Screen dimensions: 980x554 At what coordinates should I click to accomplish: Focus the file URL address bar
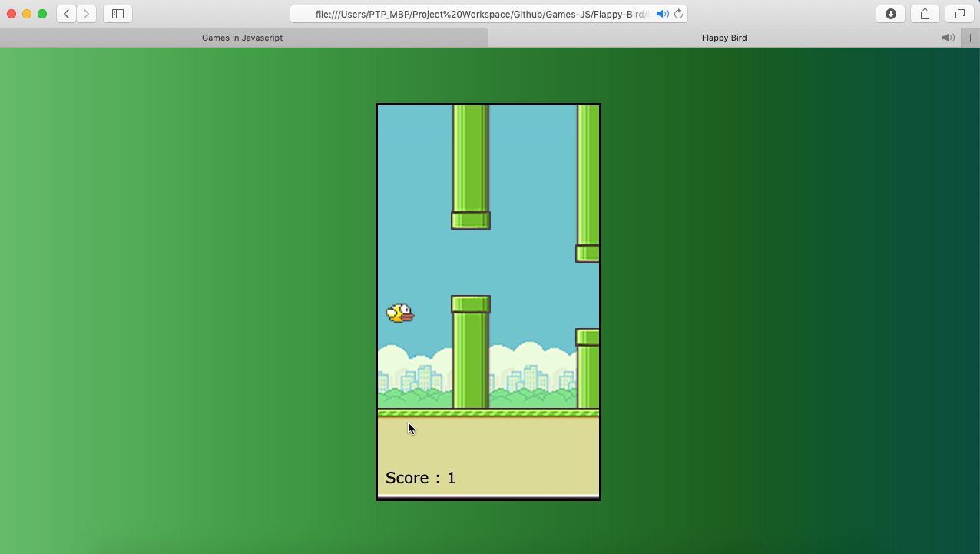(x=488, y=14)
